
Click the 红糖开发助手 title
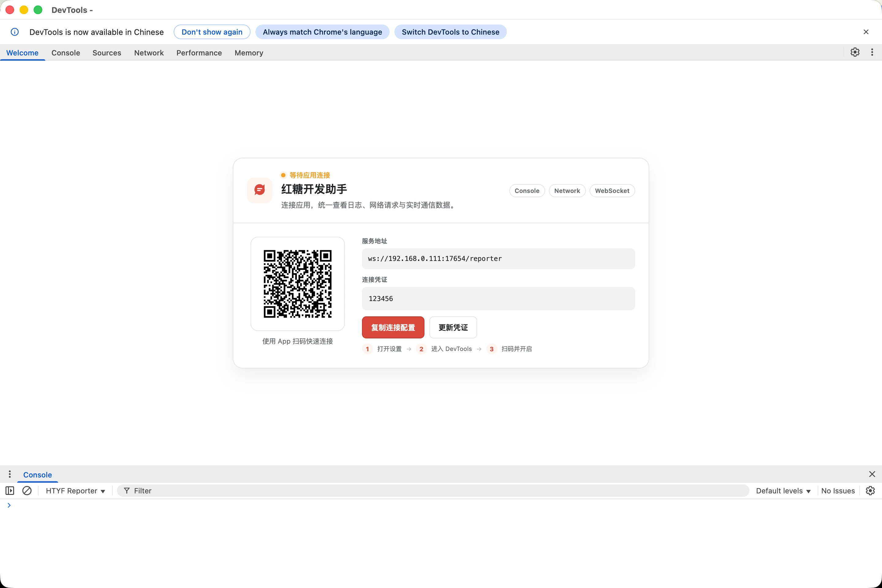coord(314,189)
